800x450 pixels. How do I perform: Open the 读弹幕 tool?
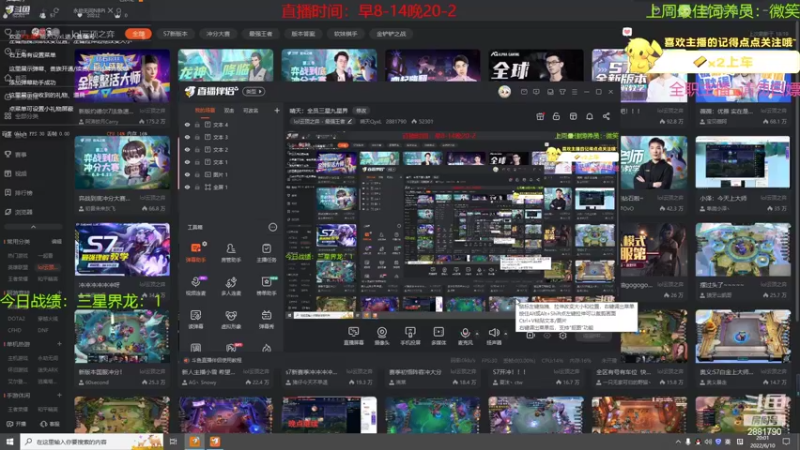coord(196,319)
